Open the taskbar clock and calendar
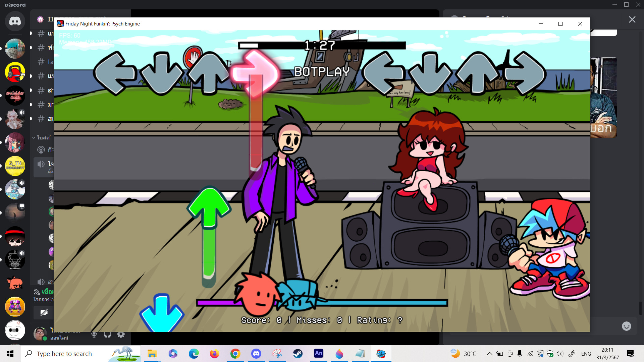Viewport: 644px width, 362px height. tap(607, 354)
